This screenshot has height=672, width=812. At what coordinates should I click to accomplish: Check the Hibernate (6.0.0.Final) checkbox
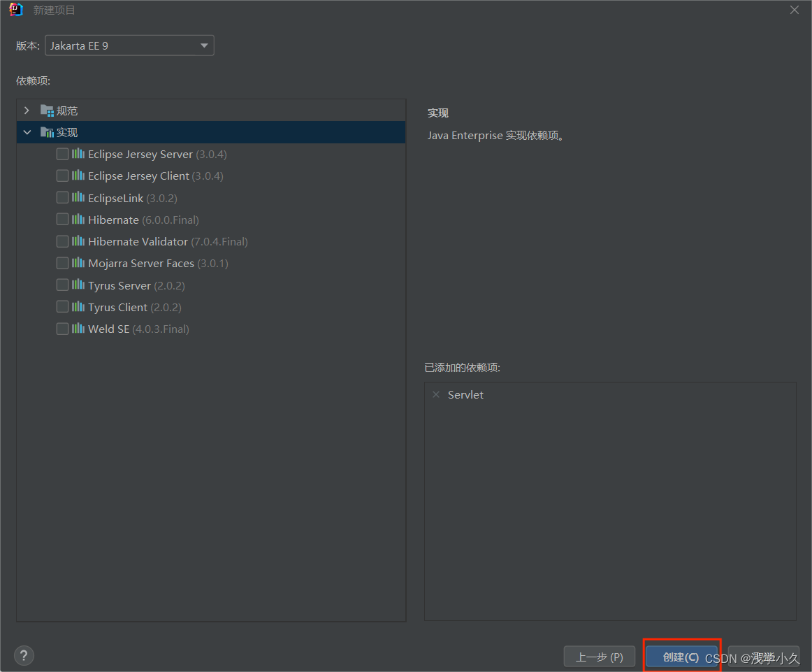click(62, 219)
